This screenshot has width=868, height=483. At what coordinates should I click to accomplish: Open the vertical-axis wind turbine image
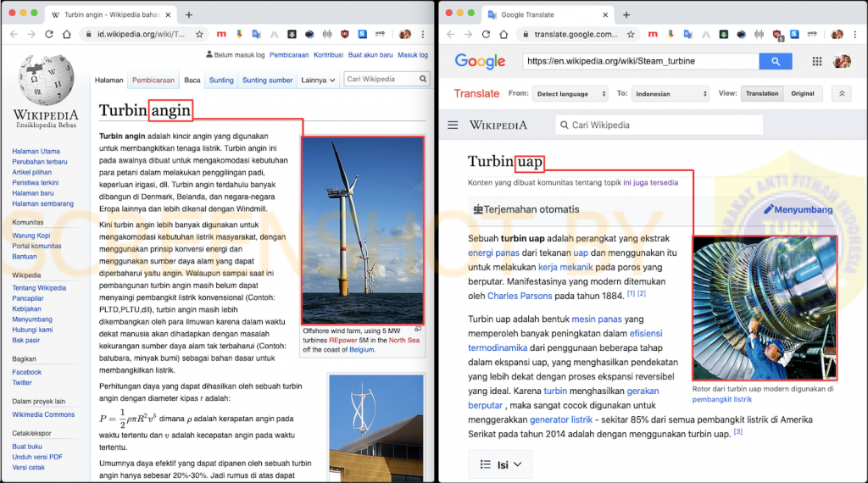pos(376,428)
